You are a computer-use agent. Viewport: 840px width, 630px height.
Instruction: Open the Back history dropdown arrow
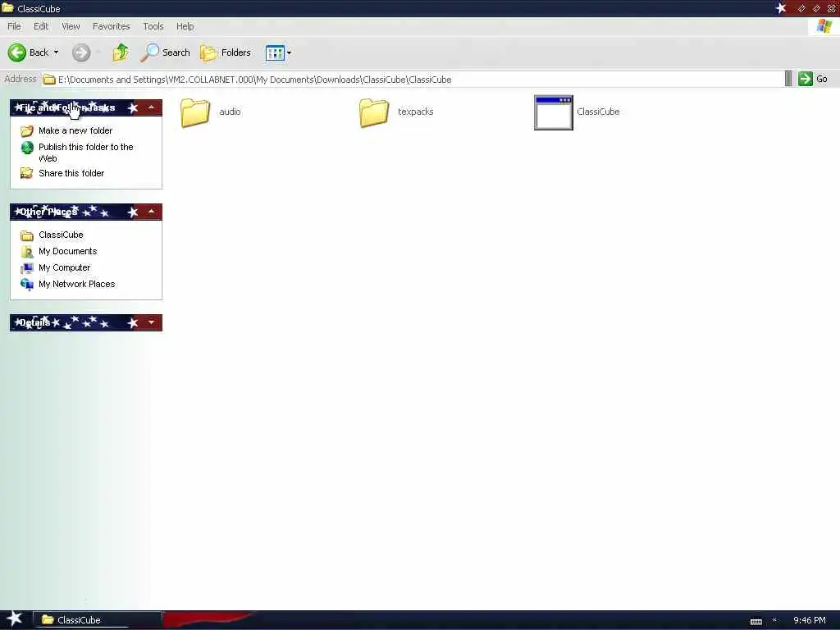click(x=57, y=52)
